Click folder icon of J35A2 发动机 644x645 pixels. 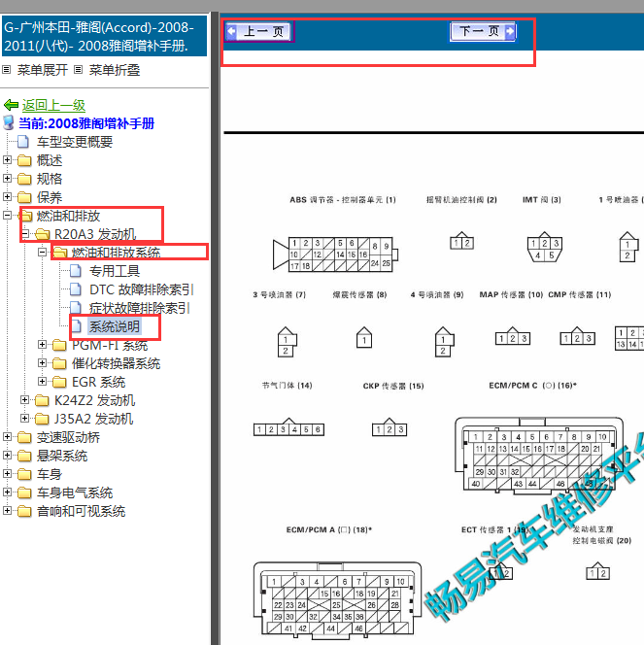[x=42, y=419]
